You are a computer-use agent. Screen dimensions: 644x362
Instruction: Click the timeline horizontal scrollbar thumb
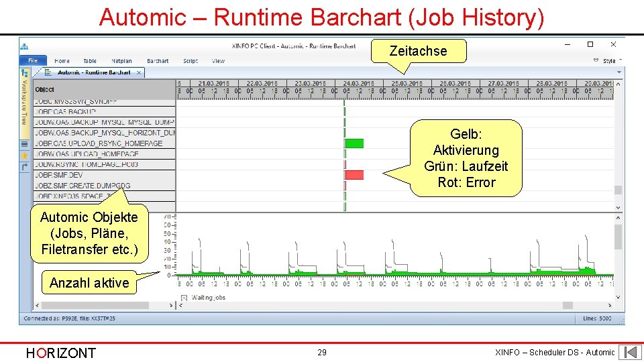coord(568,306)
